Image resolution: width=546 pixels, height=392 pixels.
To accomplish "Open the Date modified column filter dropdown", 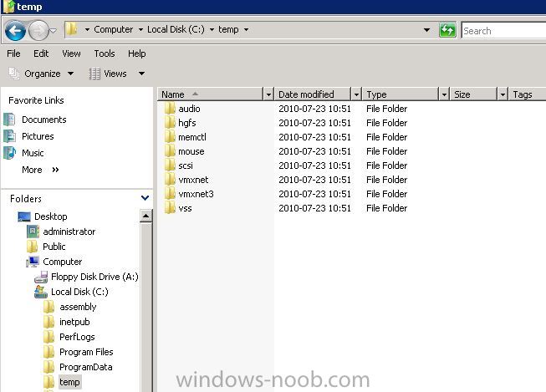I will click(x=356, y=94).
